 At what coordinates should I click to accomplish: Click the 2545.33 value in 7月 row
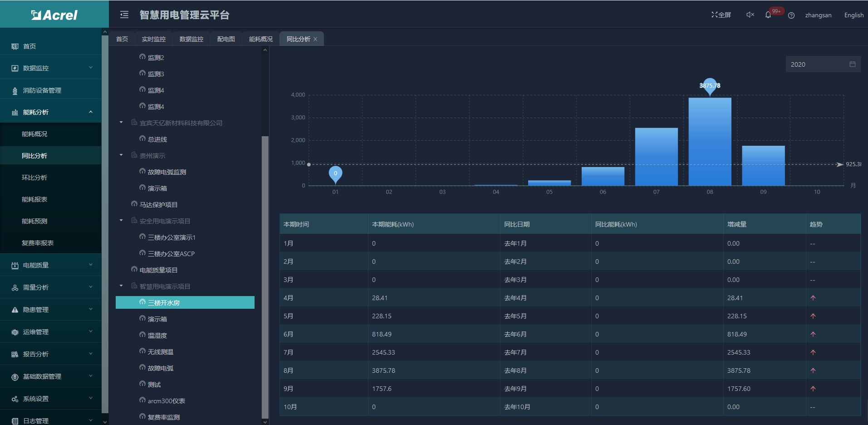coord(383,352)
